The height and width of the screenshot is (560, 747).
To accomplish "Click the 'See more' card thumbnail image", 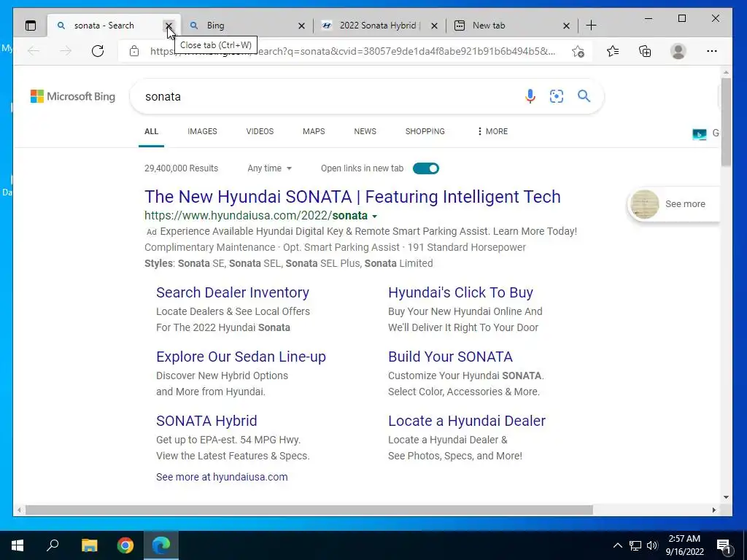I will [645, 204].
